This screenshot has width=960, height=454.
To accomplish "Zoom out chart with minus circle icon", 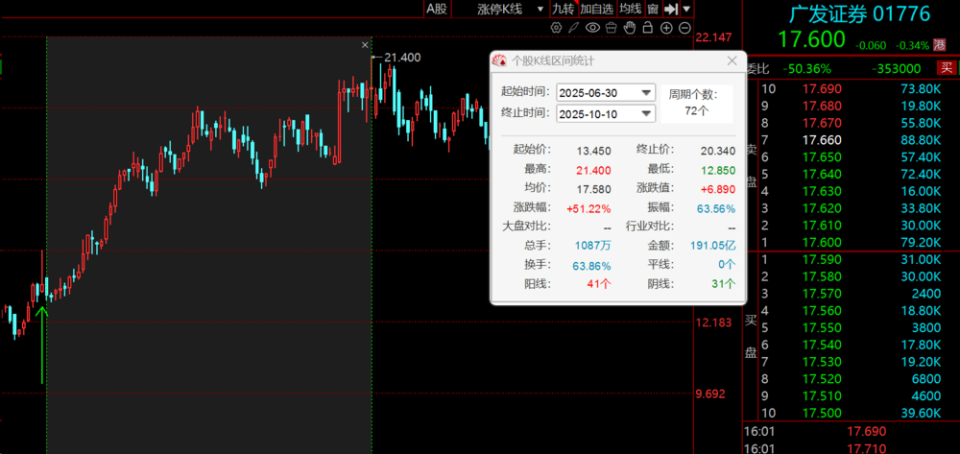I will click(684, 28).
